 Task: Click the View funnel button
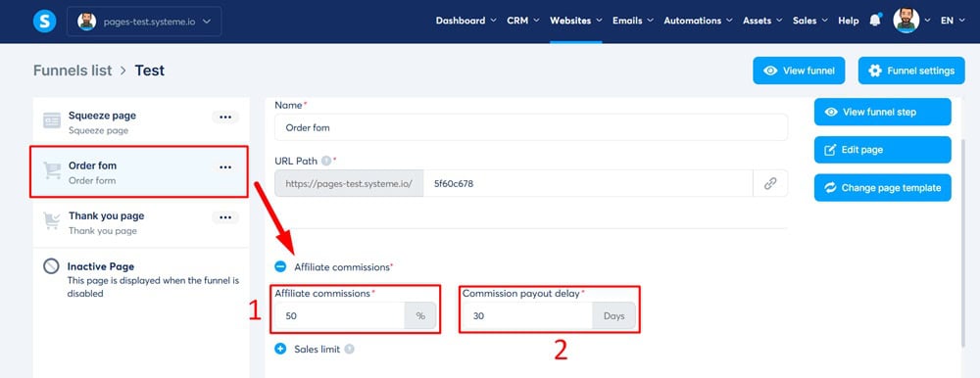tap(799, 71)
